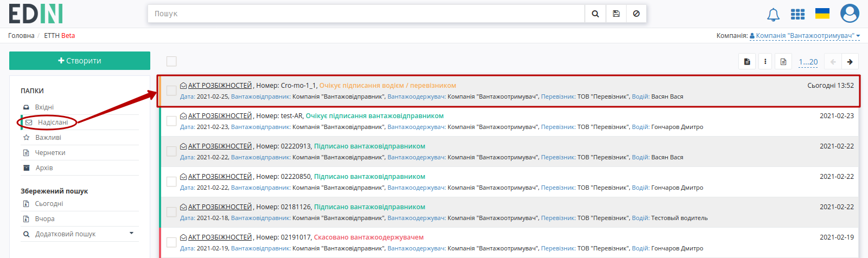Click the Додатковий пошук magnifier icon

point(26,234)
